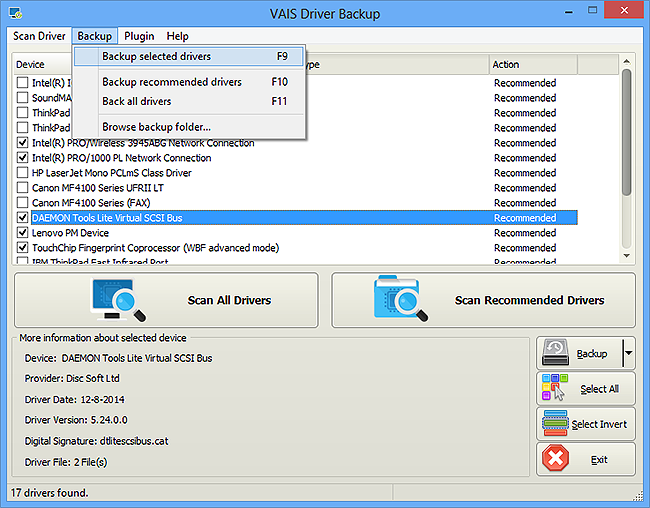Click the device list vertical scrollbar thumb

[x=626, y=132]
